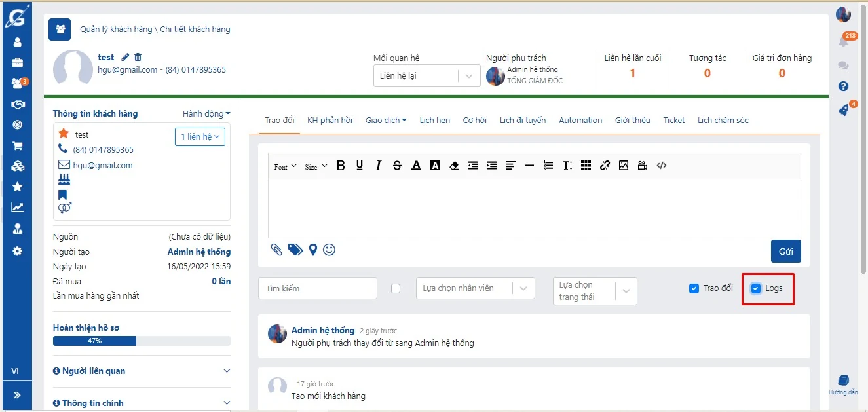Open the Lựa chọn nhân viên dropdown
868x412 pixels.
tap(475, 288)
